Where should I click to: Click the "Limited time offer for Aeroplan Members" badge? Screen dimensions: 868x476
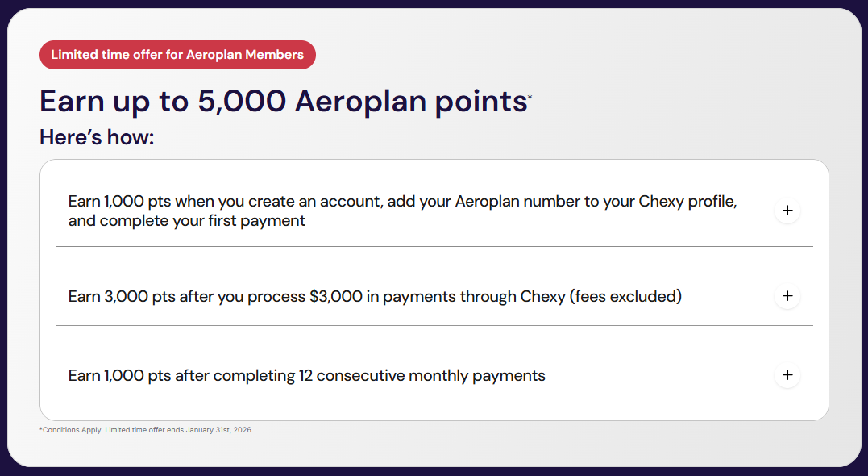[x=177, y=55]
